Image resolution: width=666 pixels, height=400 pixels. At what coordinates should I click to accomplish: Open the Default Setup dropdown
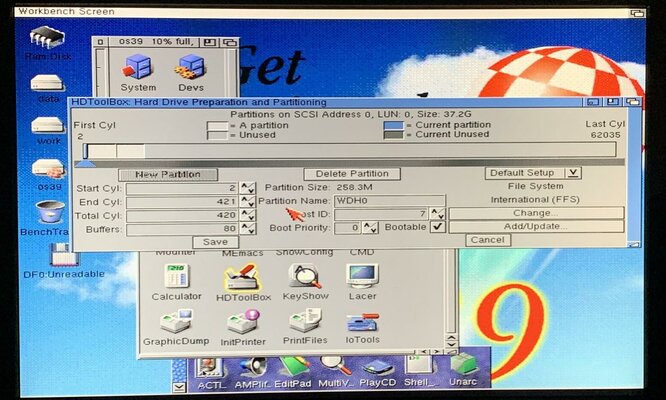pyautogui.click(x=532, y=173)
